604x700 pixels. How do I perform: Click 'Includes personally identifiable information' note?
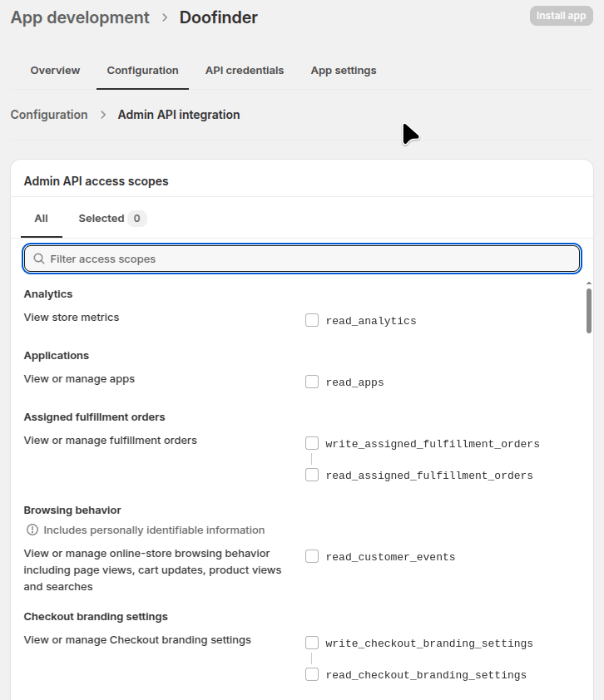pos(154,530)
